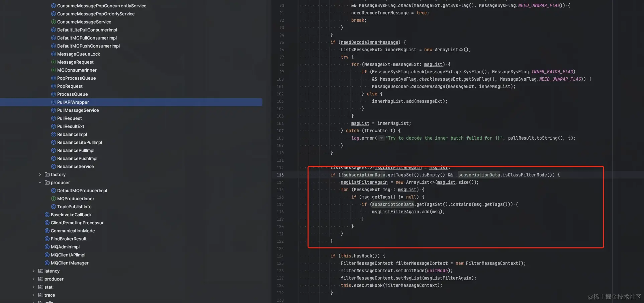Click decodeMessage method call on line 101
The width and height of the screenshot is (644, 303).
[428, 86]
